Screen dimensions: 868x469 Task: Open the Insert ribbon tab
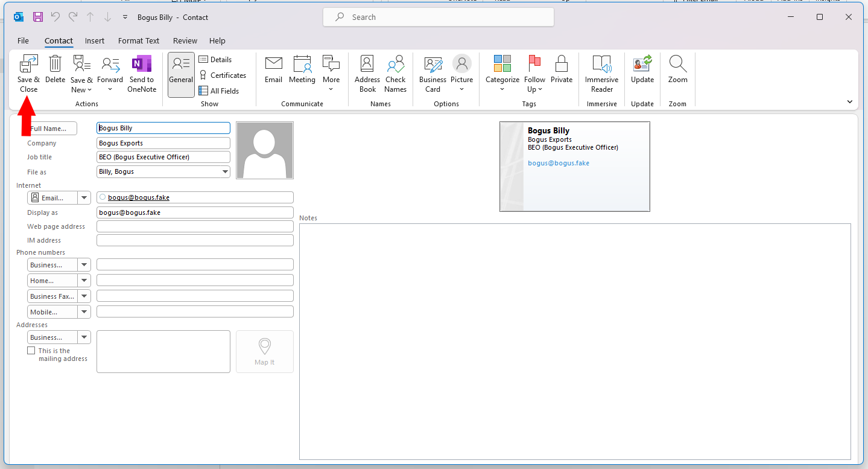tap(95, 41)
